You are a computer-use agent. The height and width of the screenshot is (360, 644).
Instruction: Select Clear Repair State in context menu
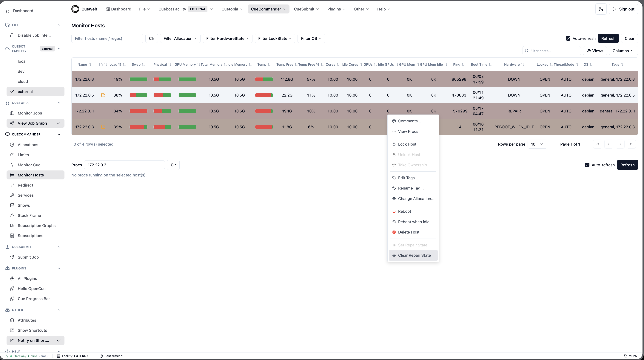point(413,255)
